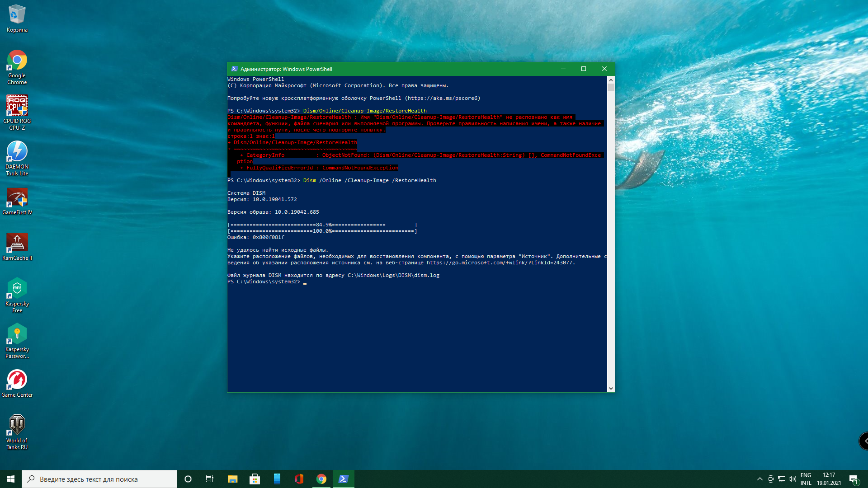
Task: Open the blue pinned app beside Microsoft Store
Action: (277, 479)
